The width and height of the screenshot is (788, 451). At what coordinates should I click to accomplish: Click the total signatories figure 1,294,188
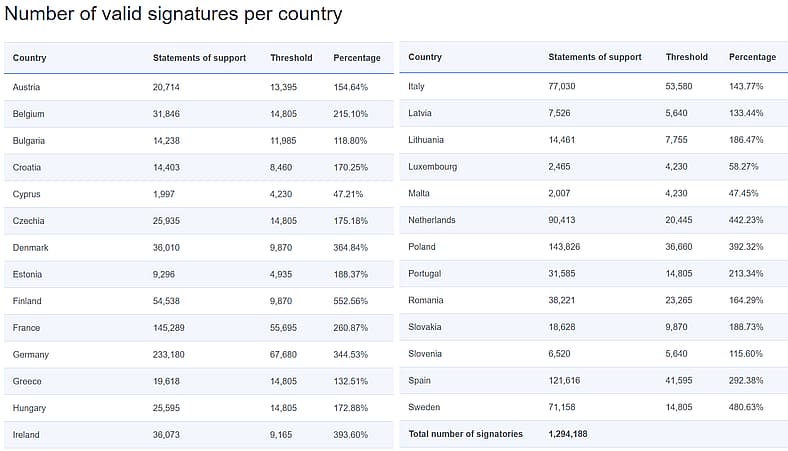(x=567, y=434)
